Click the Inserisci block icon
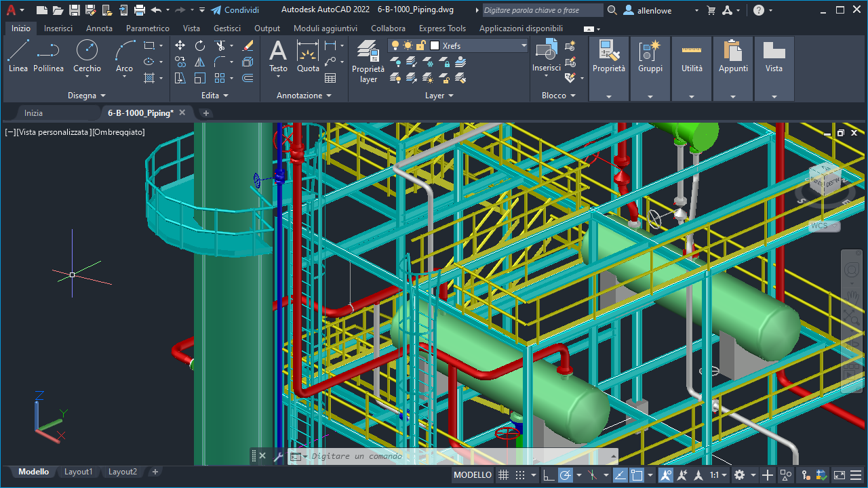Screen dimensions: 868x488 coord(546,54)
